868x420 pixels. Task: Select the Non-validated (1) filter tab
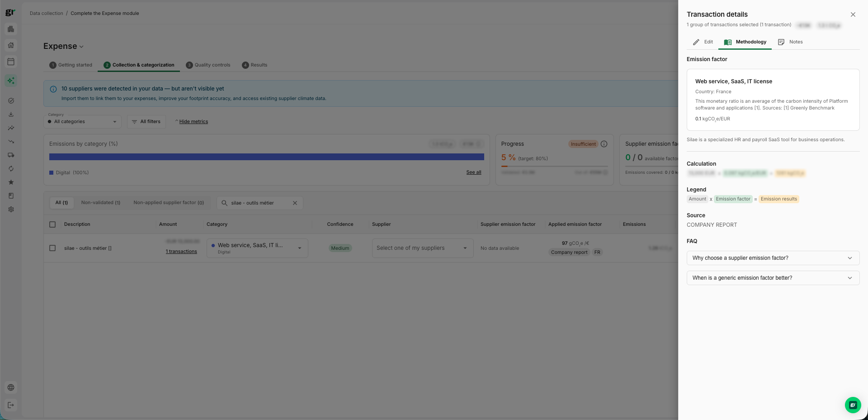tap(101, 203)
